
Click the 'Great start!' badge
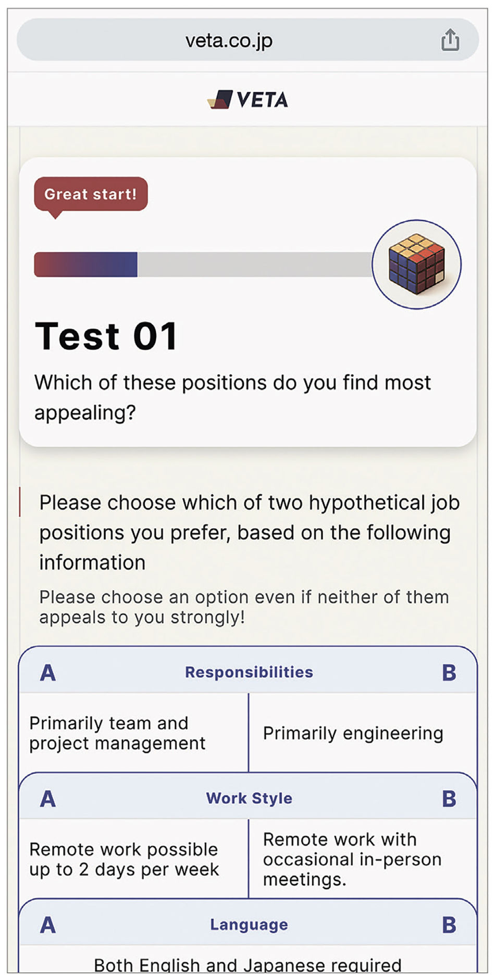pos(90,194)
